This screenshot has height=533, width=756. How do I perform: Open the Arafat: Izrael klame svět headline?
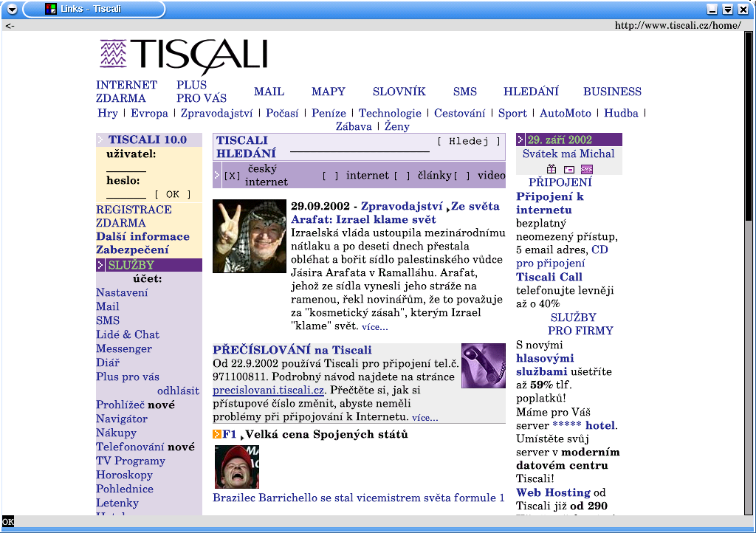363,220
